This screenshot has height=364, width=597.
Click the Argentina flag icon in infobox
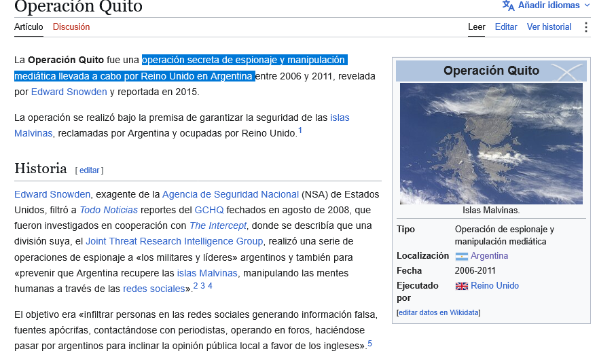461,257
